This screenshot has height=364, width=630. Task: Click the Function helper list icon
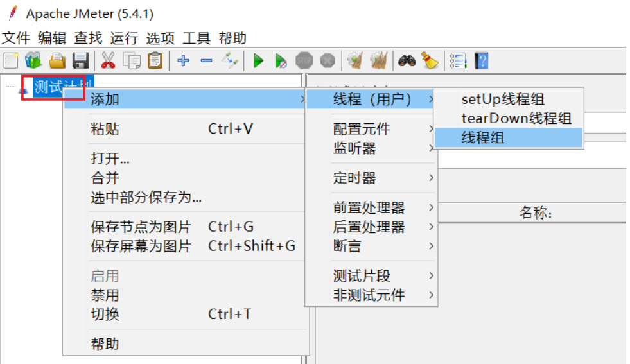458,61
